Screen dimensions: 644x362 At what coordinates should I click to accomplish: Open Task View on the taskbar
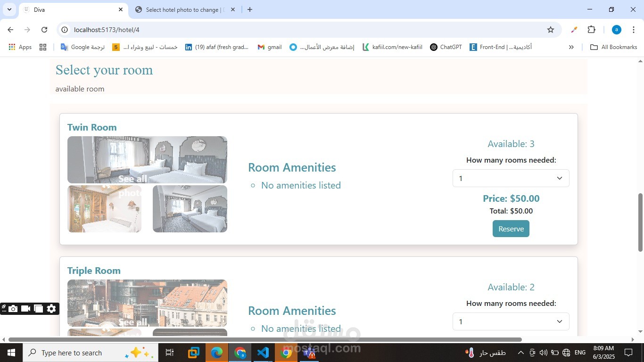click(x=170, y=353)
